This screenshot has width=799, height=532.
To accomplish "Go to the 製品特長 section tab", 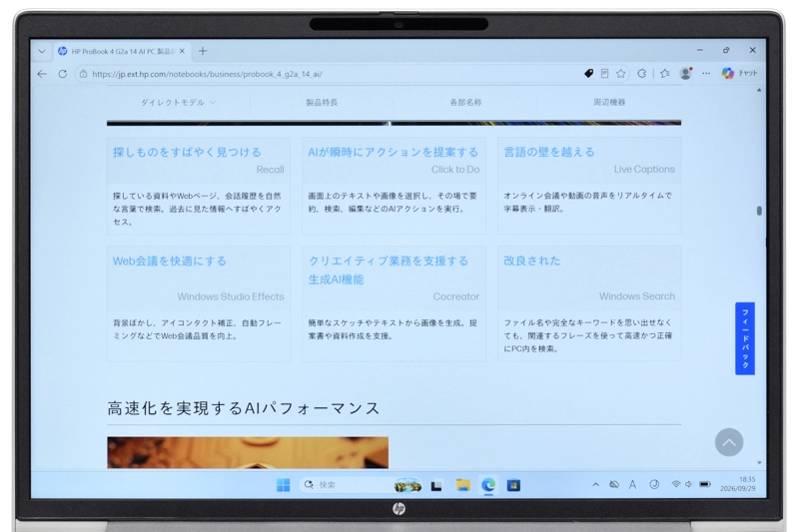I will (x=322, y=103).
